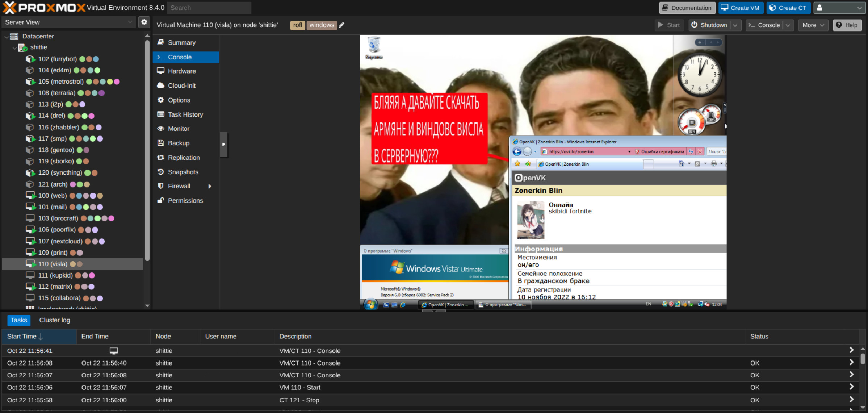Open the Documentation button
The height and width of the screenshot is (413, 868).
pos(687,8)
